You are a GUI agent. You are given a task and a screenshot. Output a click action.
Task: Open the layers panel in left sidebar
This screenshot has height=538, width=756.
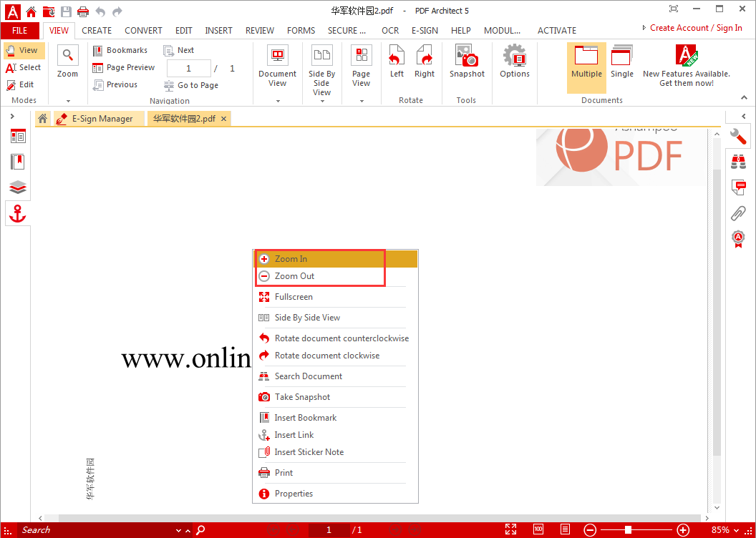click(x=18, y=187)
